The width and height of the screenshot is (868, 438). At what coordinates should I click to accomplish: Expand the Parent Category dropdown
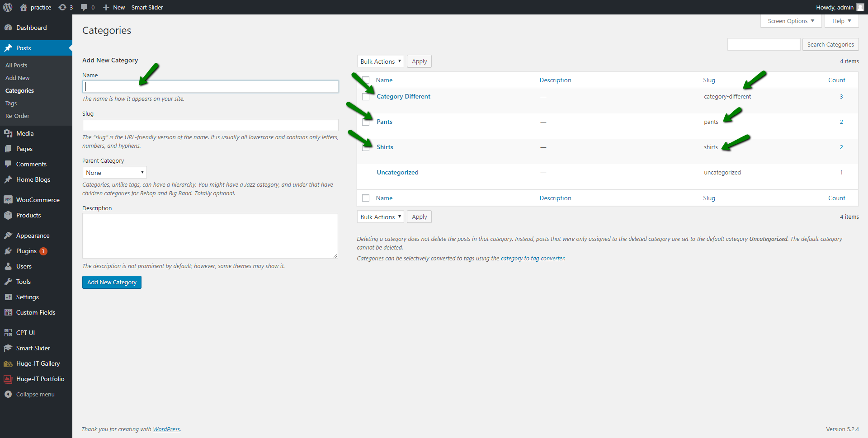tap(114, 173)
